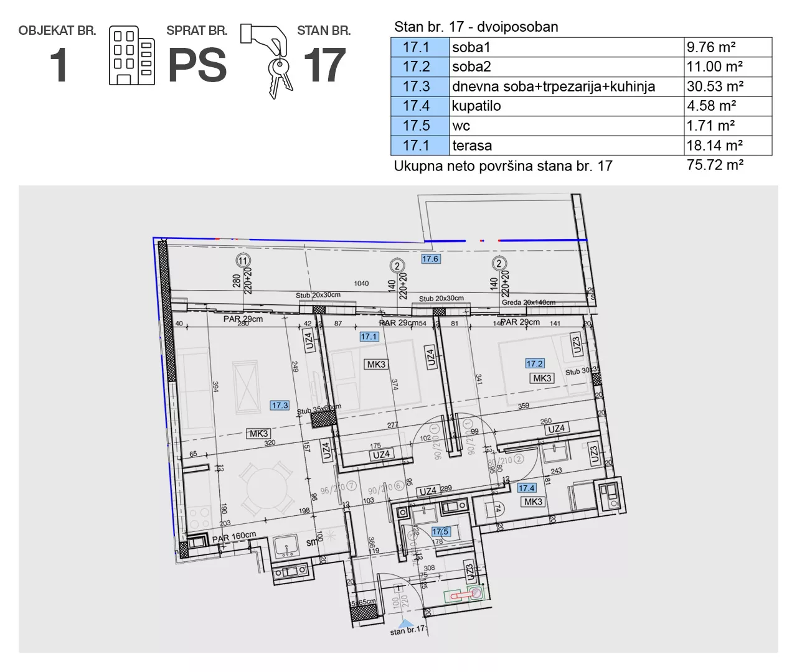This screenshot has width=797, height=672.
Task: Select the soba1 row in the table
Action: pyautogui.click(x=580, y=47)
